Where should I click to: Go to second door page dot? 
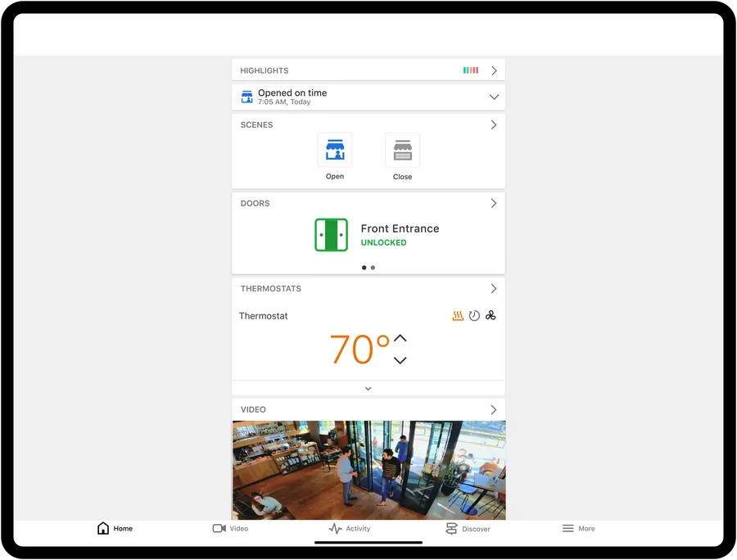pyautogui.click(x=373, y=268)
